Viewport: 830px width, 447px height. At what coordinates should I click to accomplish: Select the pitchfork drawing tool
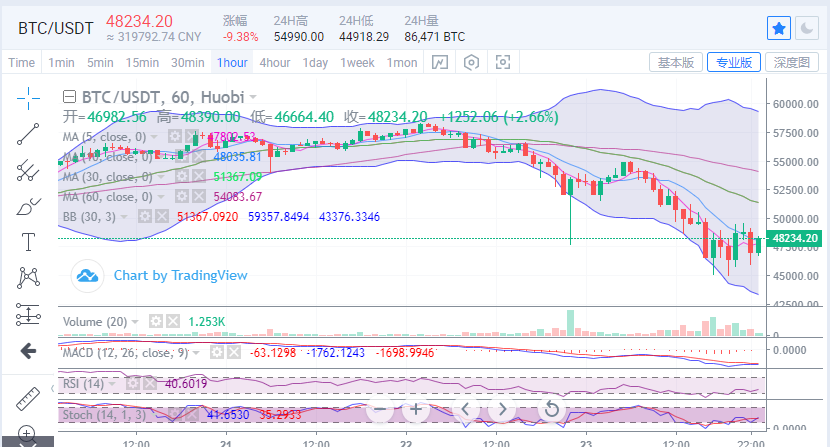[x=28, y=170]
